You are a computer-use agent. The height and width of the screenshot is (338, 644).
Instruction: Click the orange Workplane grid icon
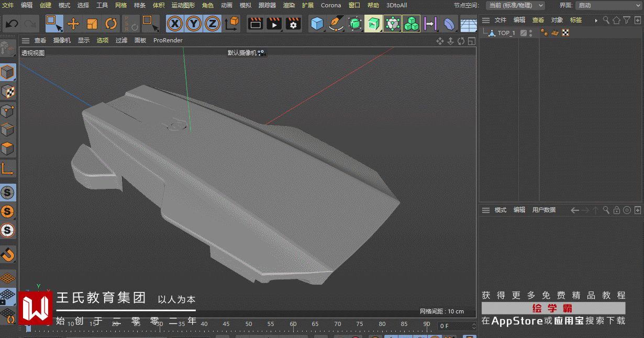pyautogui.click(x=7, y=278)
